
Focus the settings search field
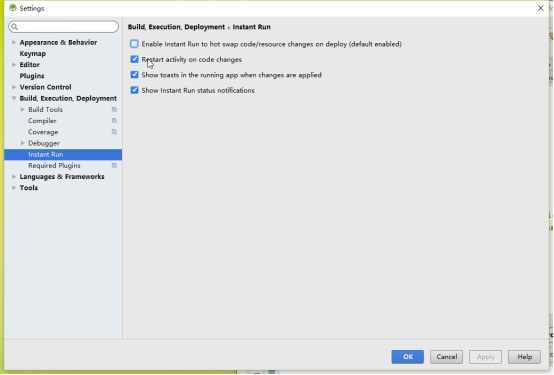64,27
